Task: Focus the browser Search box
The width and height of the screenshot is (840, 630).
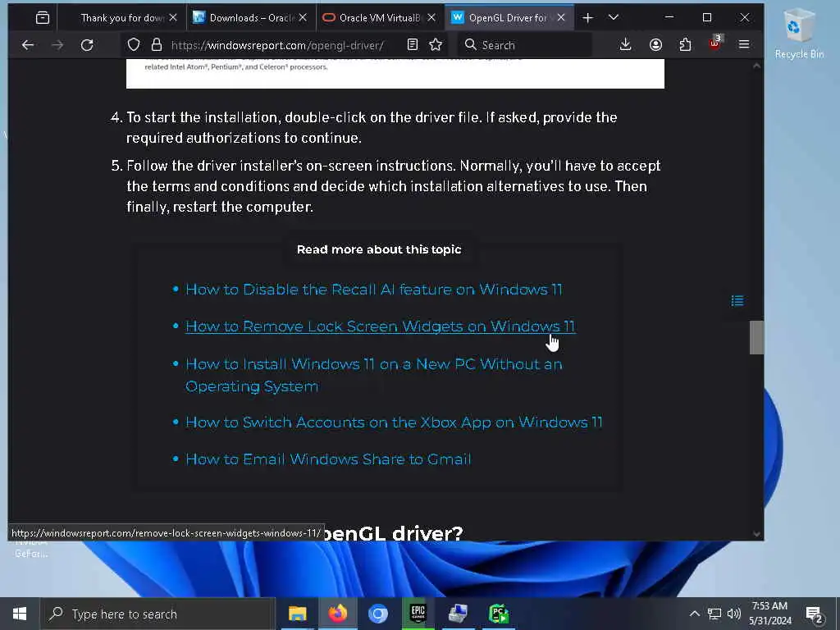Action: coord(525,46)
